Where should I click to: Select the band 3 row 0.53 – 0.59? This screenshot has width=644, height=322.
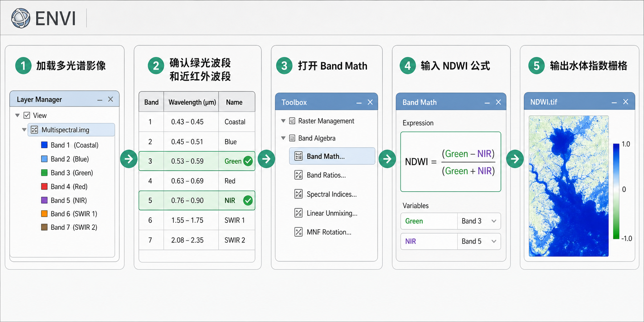[197, 161]
